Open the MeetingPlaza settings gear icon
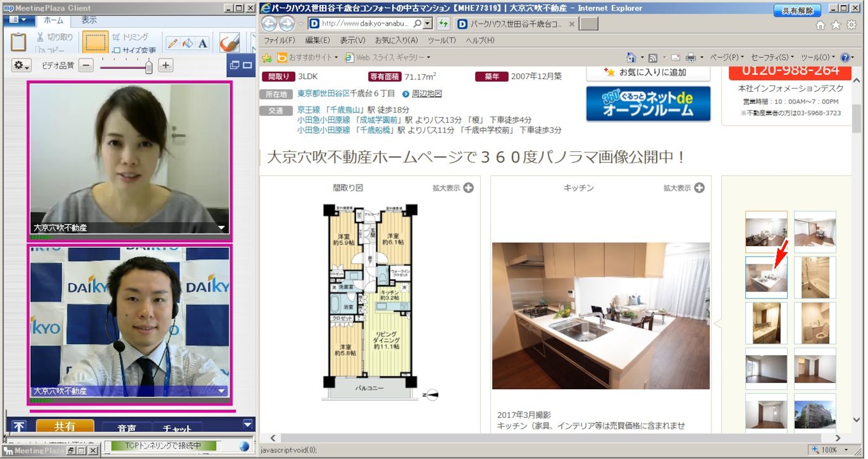Screen dimensions: 868x459 (18, 65)
